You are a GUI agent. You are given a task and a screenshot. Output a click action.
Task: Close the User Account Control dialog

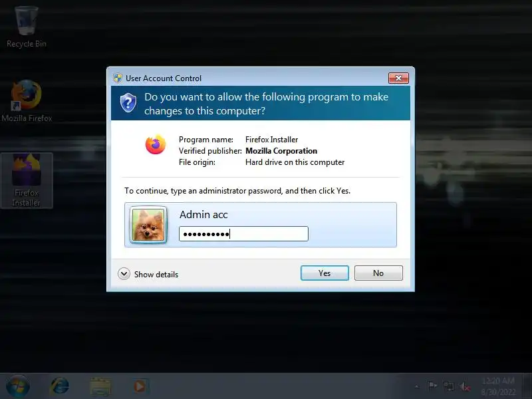pos(398,78)
